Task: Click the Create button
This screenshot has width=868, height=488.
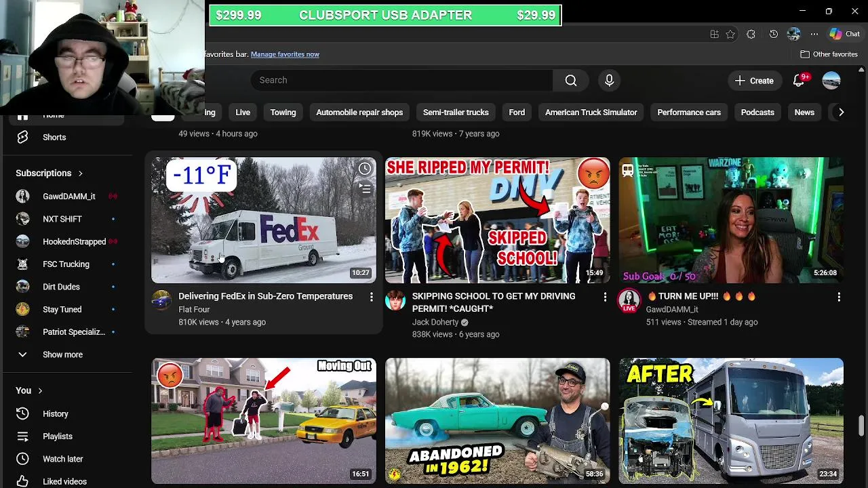Action: 754,80
